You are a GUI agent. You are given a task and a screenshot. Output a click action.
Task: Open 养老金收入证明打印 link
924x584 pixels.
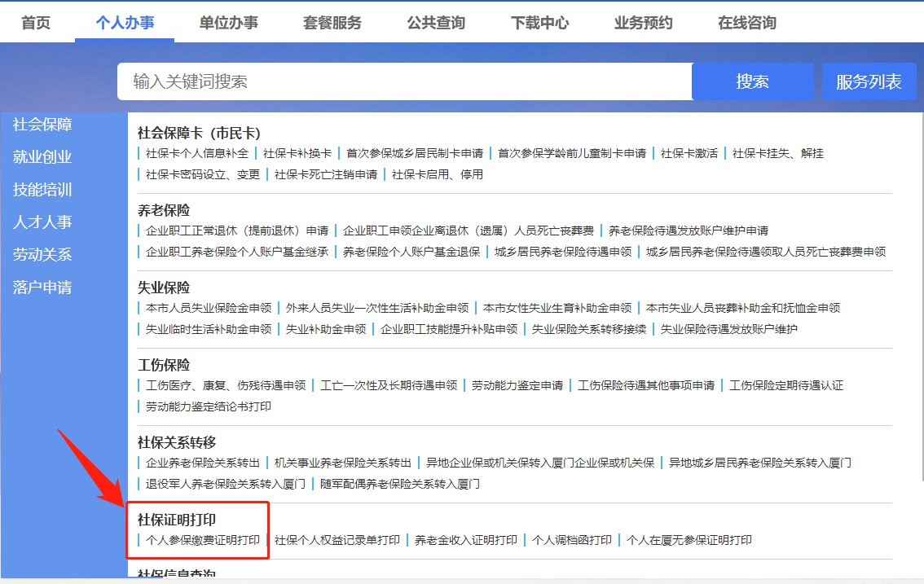[466, 540]
